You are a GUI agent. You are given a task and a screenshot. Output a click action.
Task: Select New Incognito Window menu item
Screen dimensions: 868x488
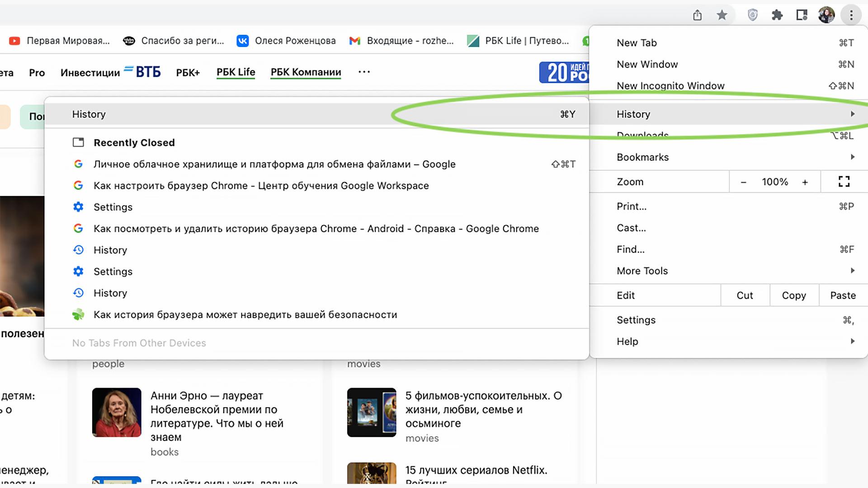coord(671,85)
